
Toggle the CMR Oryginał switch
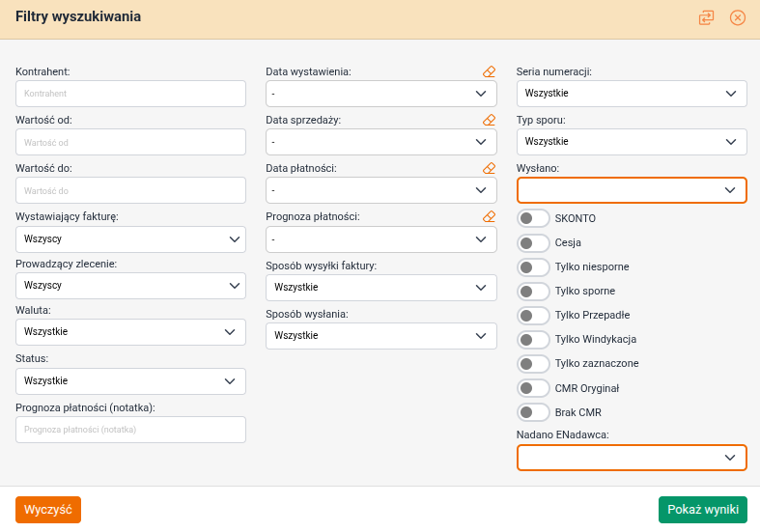(533, 388)
